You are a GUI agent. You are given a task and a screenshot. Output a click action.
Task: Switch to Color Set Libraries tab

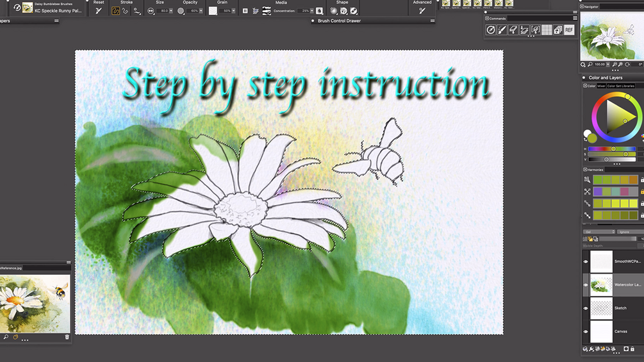620,86
